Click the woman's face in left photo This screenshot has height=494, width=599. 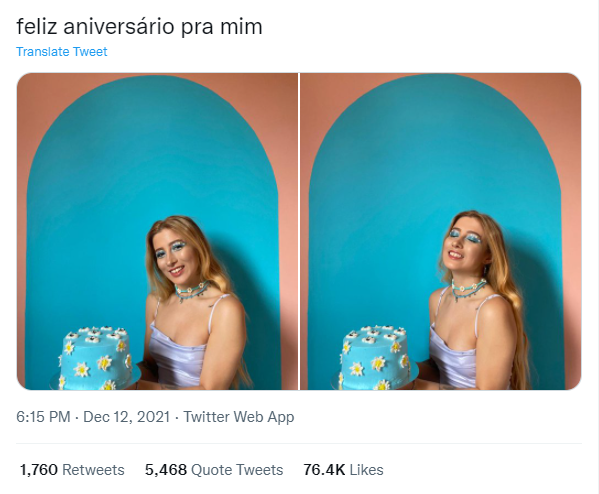[173, 254]
